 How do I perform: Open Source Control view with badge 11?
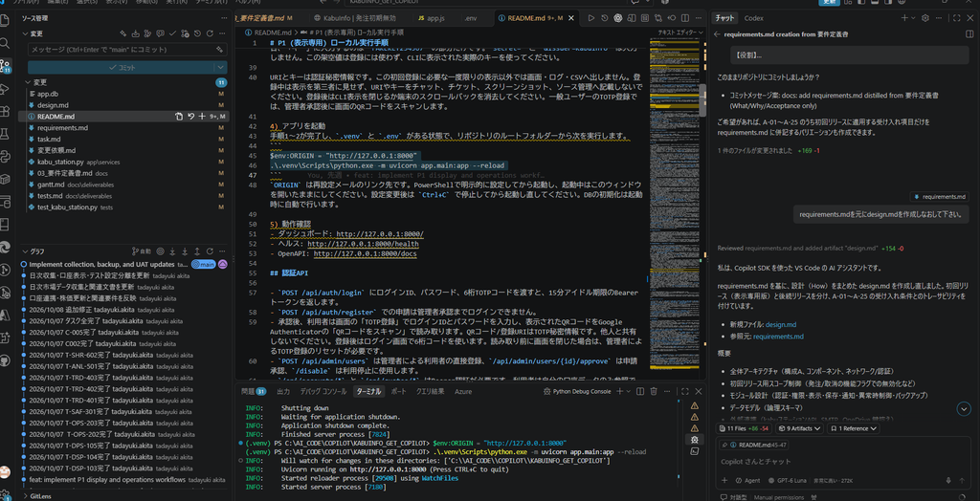click(x=6, y=66)
